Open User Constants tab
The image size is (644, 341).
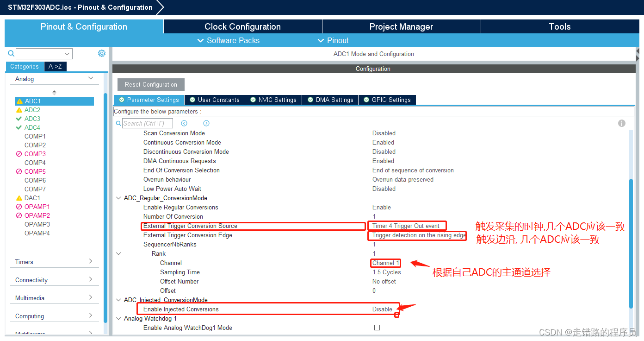[x=214, y=100]
